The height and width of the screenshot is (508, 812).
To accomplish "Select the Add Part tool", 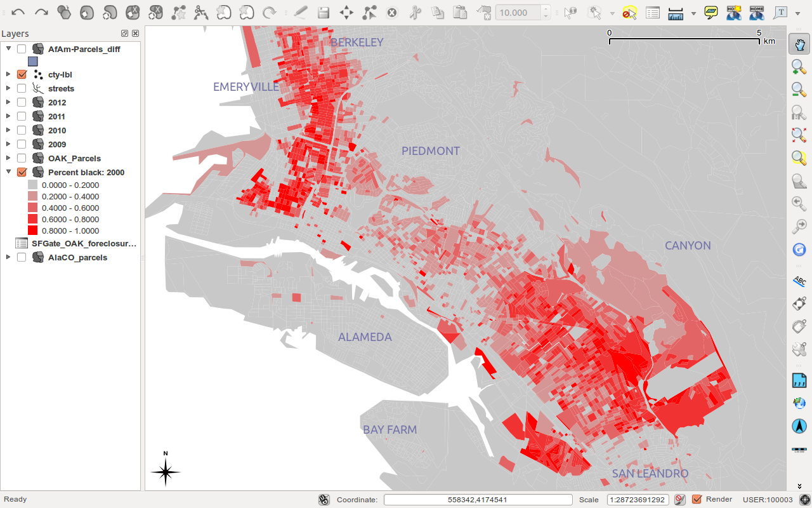I will (x=110, y=12).
